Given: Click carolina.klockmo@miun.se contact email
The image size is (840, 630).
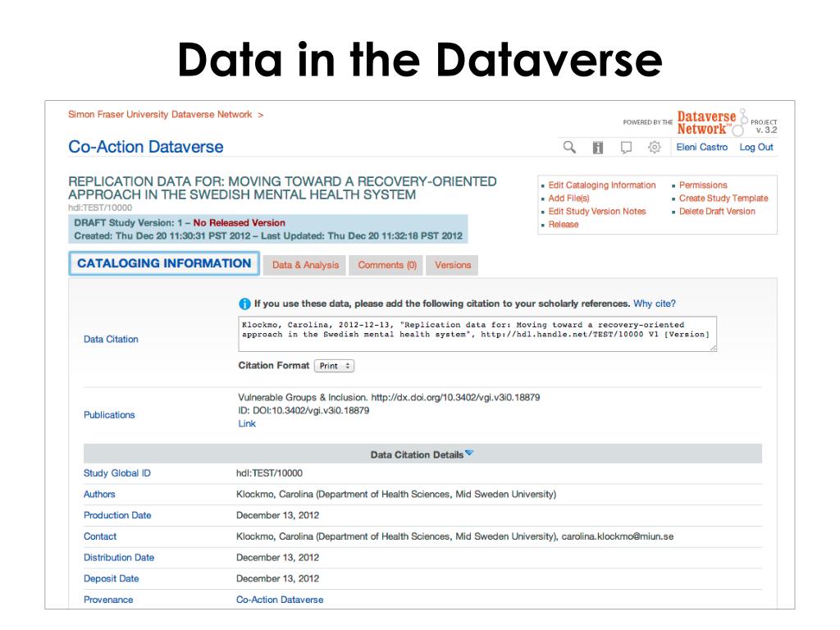Looking at the screenshot, I should 618,536.
